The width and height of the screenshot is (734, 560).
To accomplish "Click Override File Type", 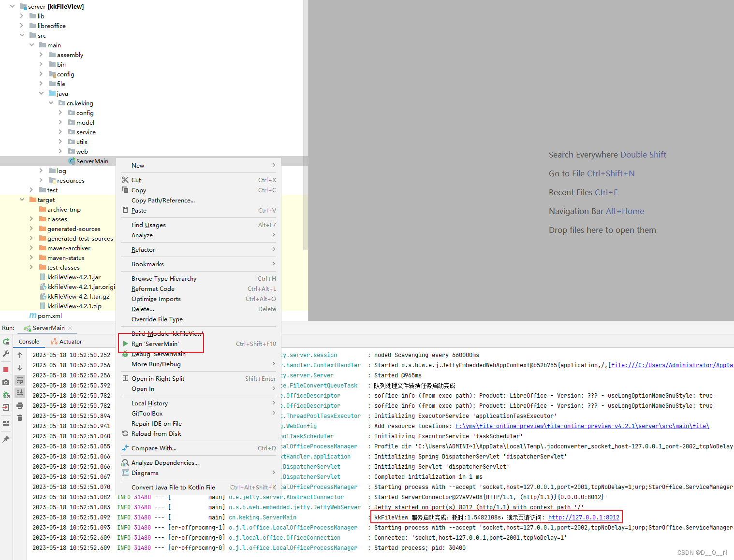I will [x=199, y=319].
